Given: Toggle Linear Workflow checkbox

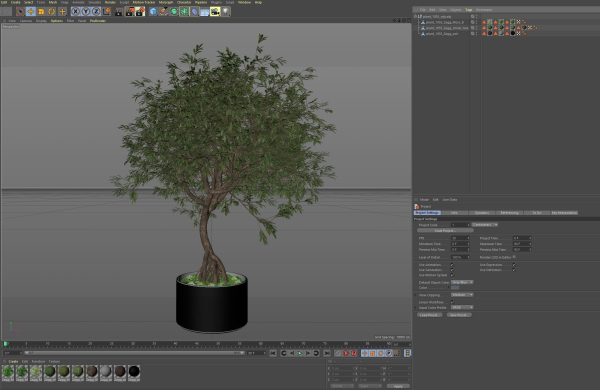Looking at the screenshot, I should click(x=452, y=302).
